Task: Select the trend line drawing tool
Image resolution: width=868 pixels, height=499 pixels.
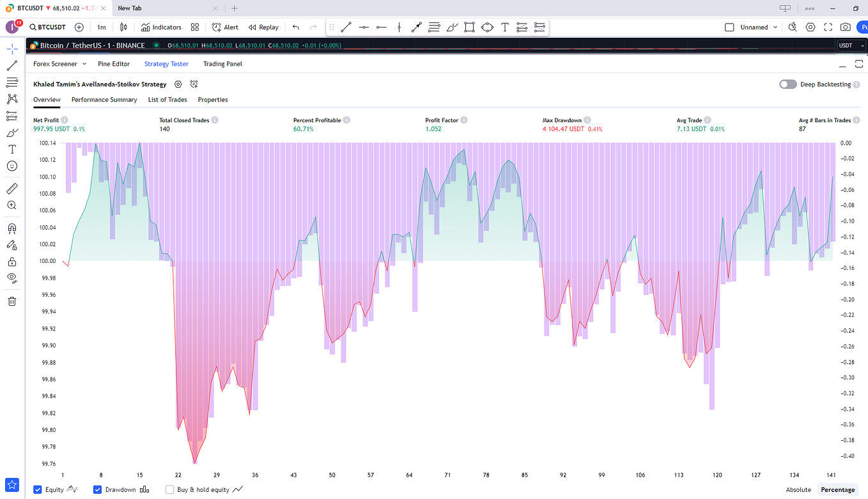Action: click(12, 65)
